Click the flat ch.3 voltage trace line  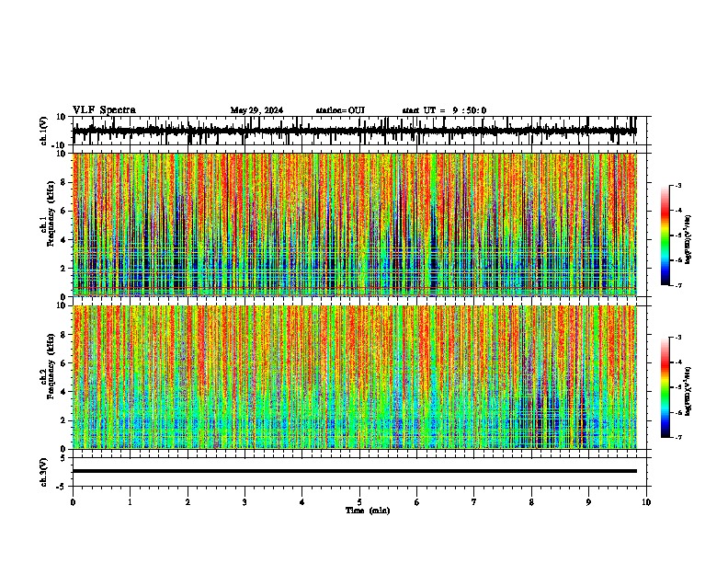tap(355, 471)
